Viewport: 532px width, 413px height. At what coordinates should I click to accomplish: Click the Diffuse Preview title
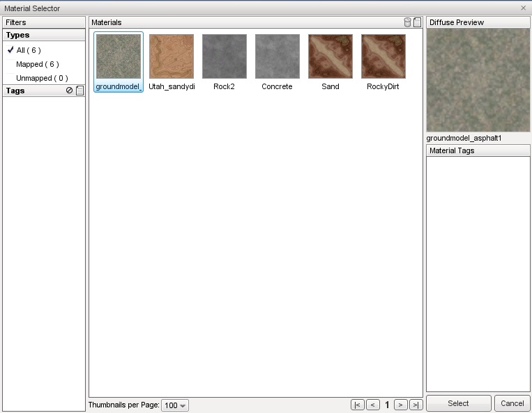(x=457, y=22)
